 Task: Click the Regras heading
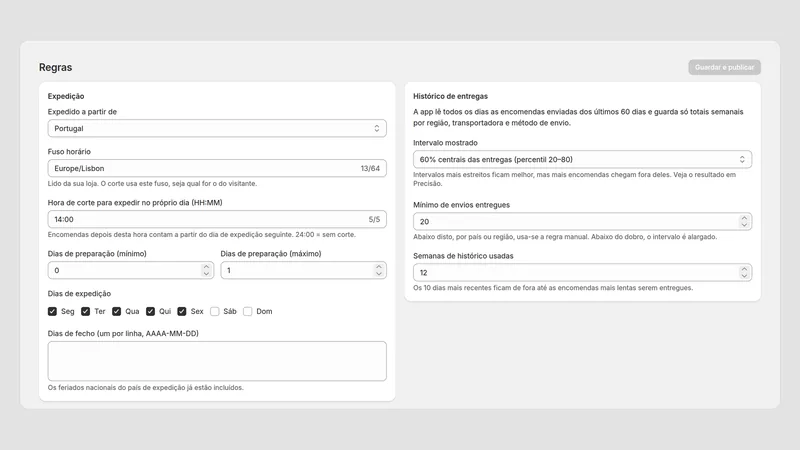click(x=56, y=67)
